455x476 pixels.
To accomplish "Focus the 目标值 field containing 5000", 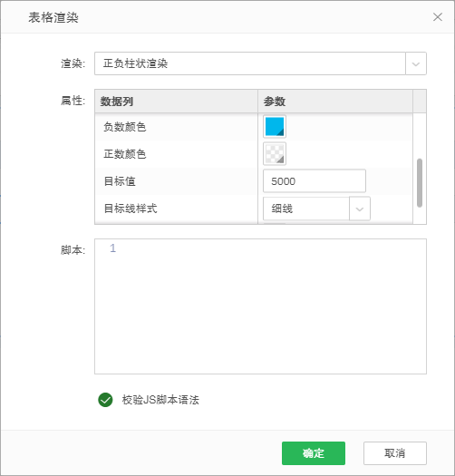I will coord(315,181).
